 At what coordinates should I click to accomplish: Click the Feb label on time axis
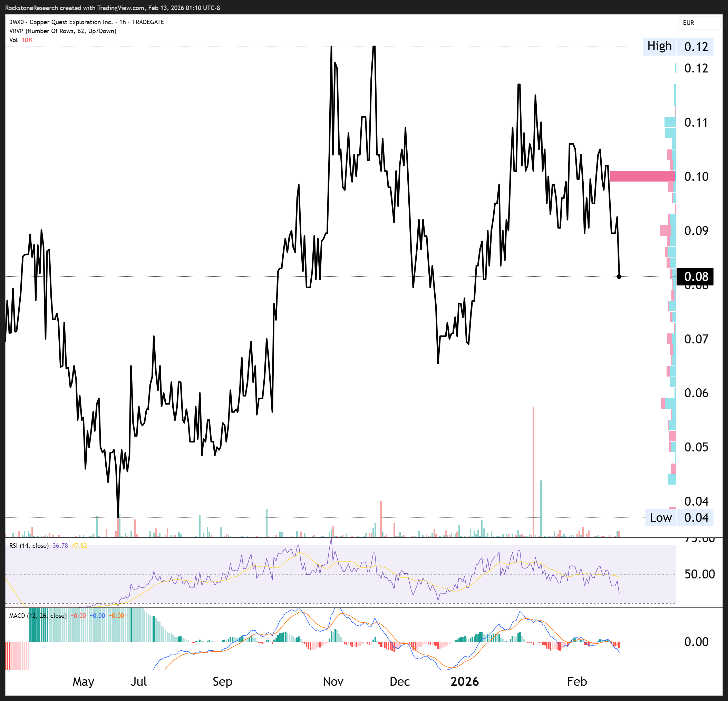(577, 682)
